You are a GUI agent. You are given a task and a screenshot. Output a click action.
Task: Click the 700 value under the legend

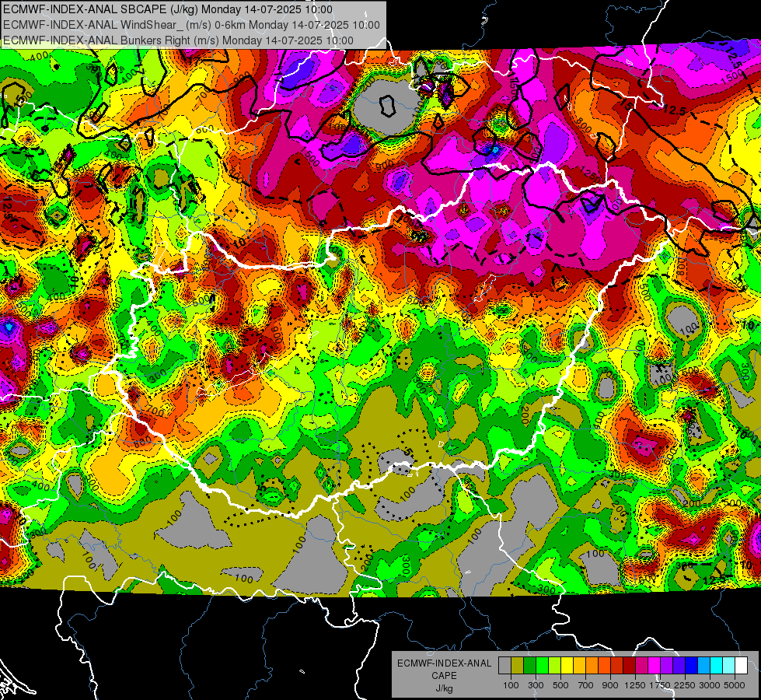click(586, 685)
